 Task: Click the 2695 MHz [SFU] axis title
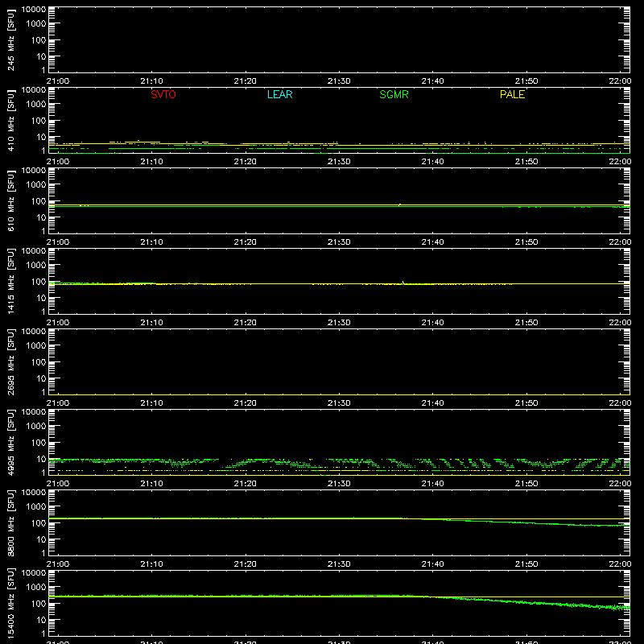point(10,361)
